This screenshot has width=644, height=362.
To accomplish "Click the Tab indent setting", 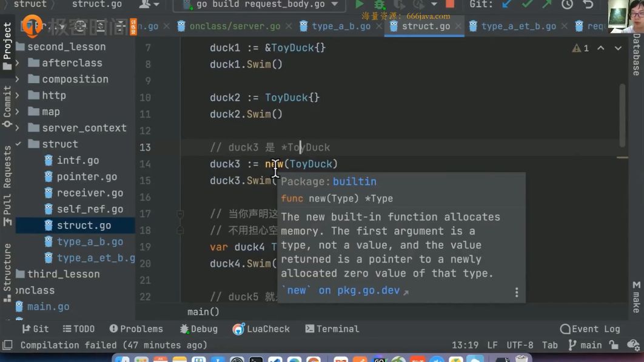I will (549, 345).
